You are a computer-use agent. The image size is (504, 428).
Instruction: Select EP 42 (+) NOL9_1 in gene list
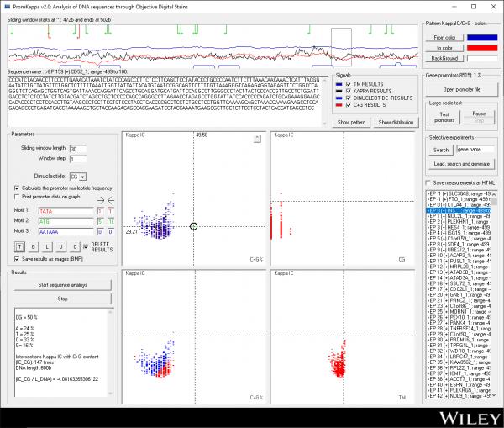[459, 396]
